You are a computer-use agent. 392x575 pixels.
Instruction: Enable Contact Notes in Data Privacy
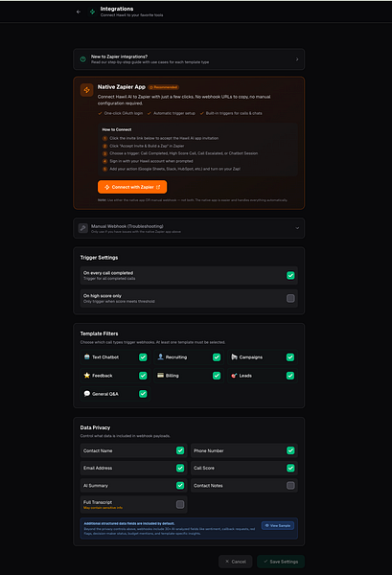(290, 486)
